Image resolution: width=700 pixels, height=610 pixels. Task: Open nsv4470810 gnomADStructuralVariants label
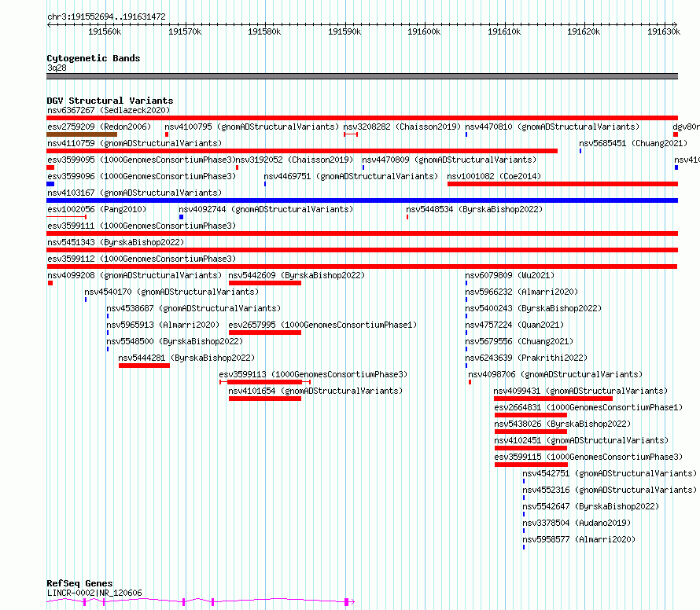click(x=552, y=127)
